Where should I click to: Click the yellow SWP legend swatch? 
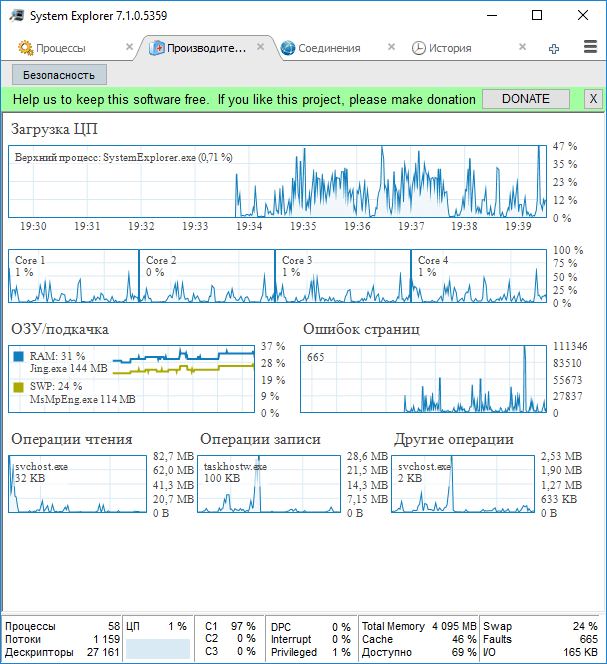coord(19,387)
